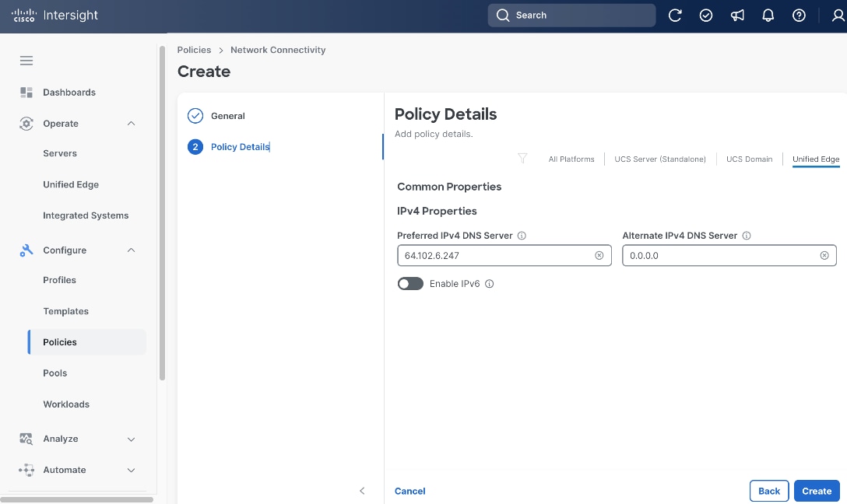Collapse the wizard steps panel arrow
The width and height of the screenshot is (847, 504).
tap(362, 491)
